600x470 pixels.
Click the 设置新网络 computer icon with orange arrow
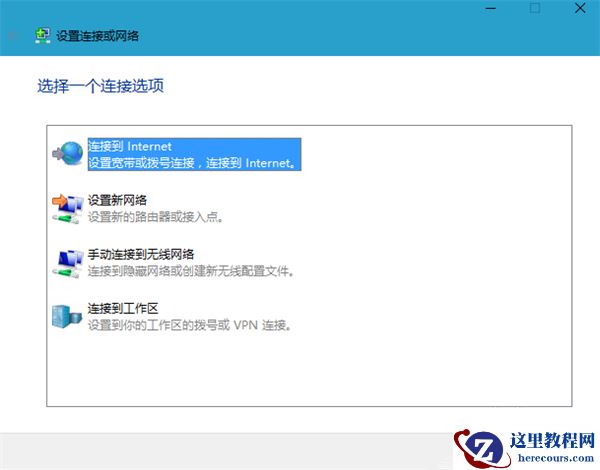(x=68, y=209)
